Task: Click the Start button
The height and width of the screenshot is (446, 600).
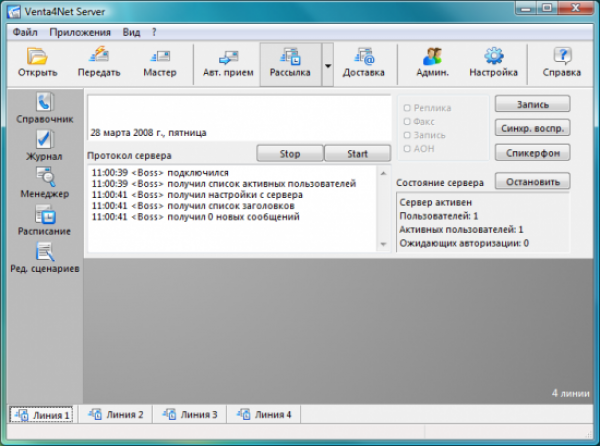Action: coord(357,154)
